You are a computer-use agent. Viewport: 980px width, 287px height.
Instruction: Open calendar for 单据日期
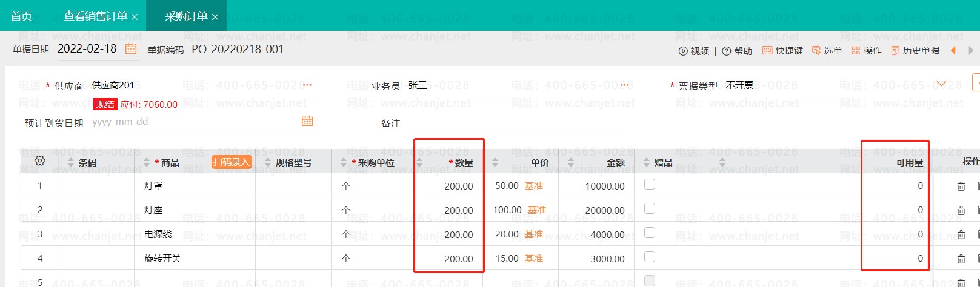point(131,49)
